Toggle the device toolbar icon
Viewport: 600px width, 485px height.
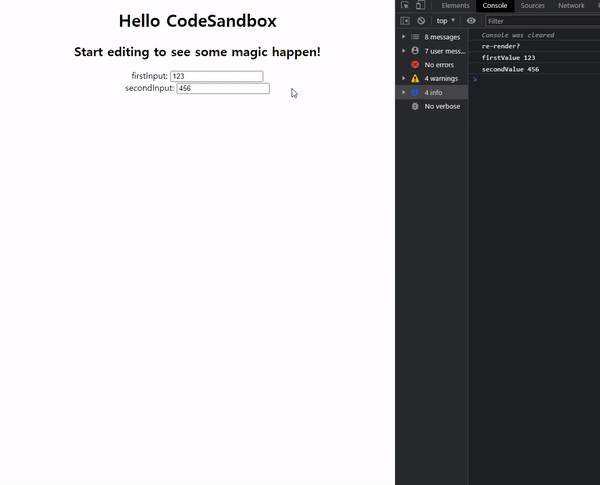(x=420, y=5)
